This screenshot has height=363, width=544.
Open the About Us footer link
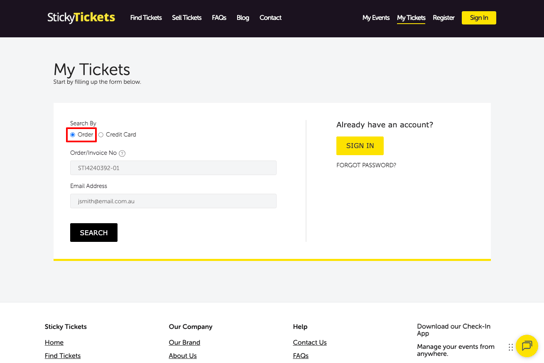click(182, 356)
